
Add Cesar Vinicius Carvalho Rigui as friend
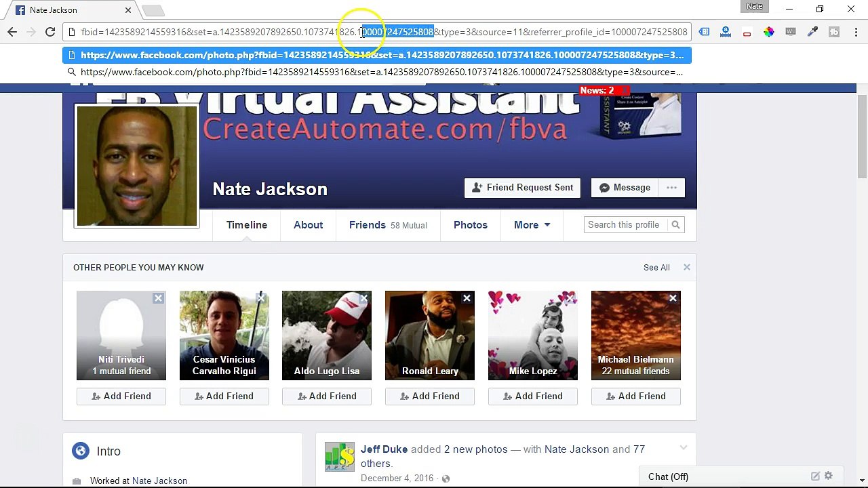224,396
